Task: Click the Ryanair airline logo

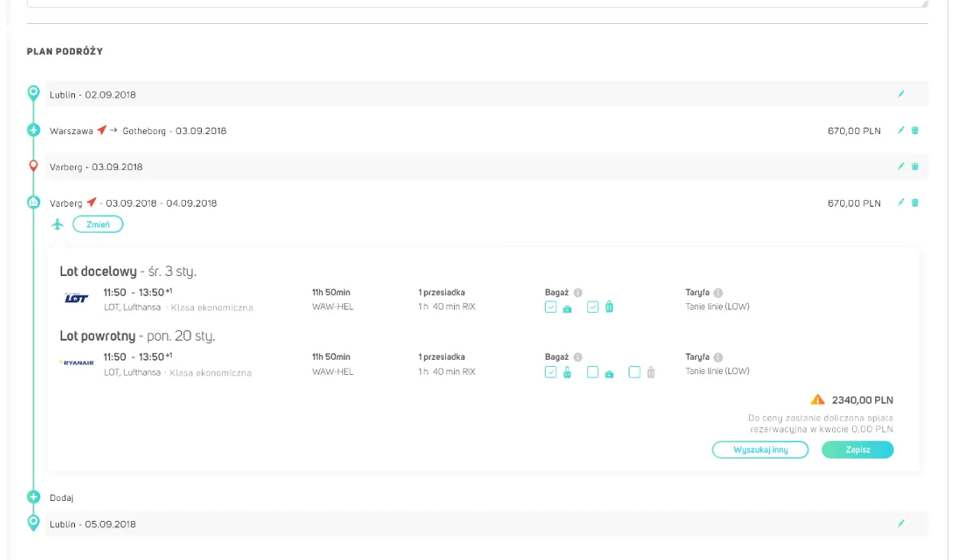Action: (x=77, y=362)
